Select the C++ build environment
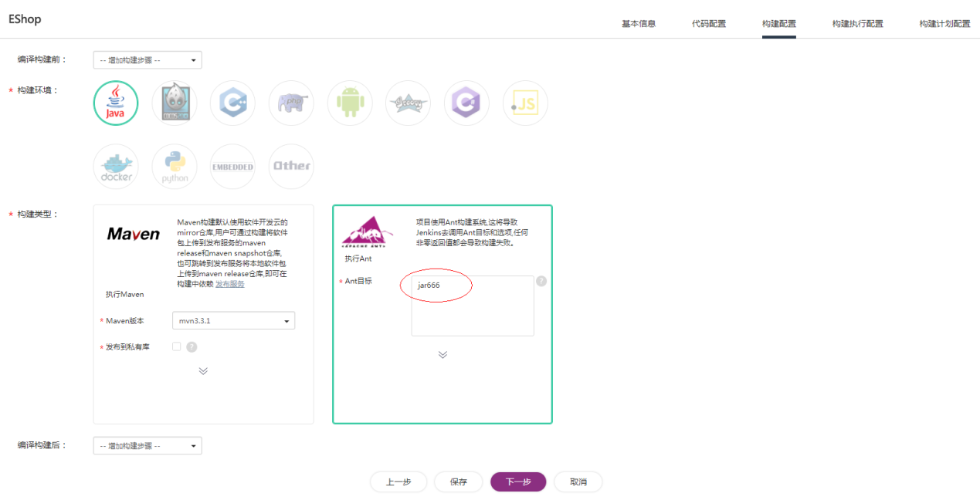This screenshot has height=500, width=980. pyautogui.click(x=232, y=103)
